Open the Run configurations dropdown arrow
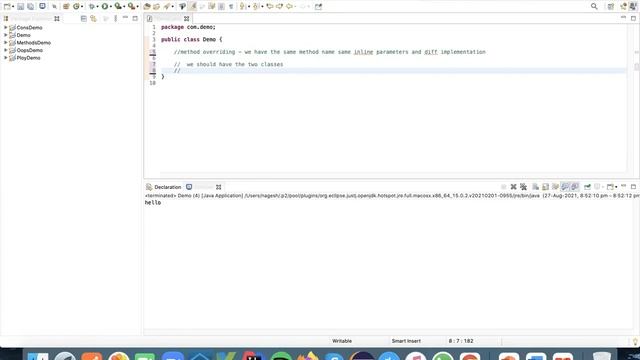The width and height of the screenshot is (640, 360). click(x=111, y=7)
